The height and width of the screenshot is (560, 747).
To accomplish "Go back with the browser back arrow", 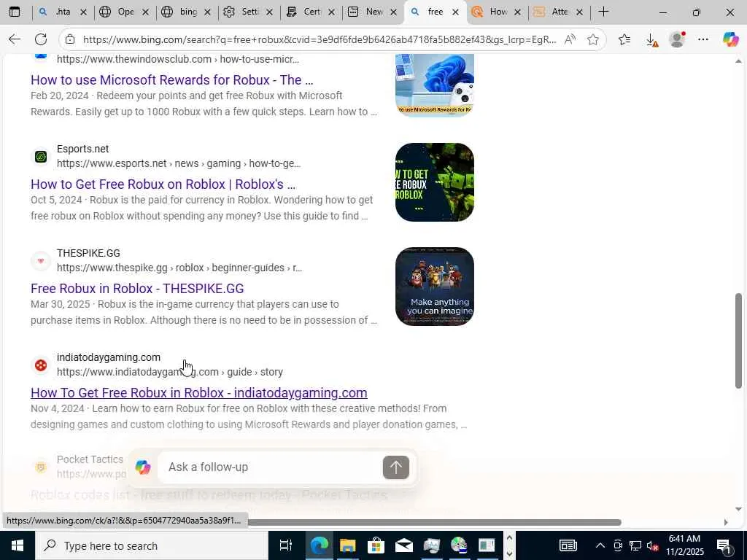I will click(15, 39).
